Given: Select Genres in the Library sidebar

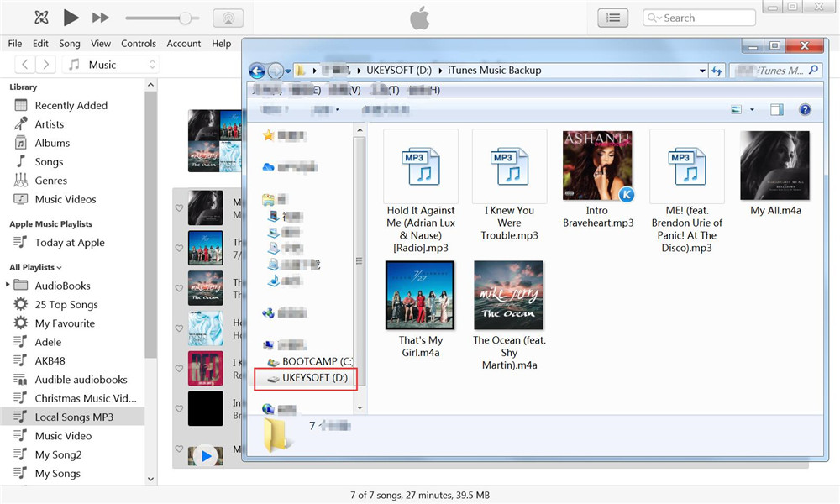Looking at the screenshot, I should pyautogui.click(x=51, y=181).
